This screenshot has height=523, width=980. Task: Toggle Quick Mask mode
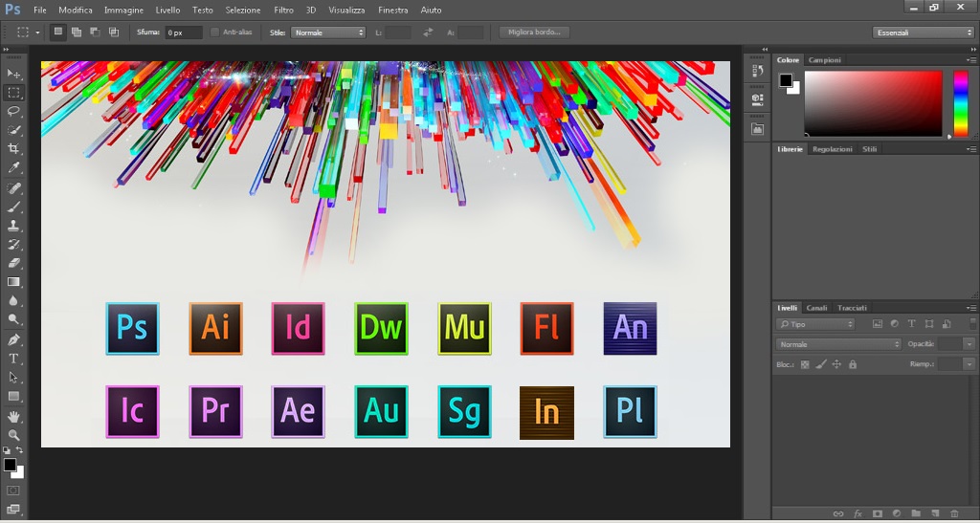click(x=13, y=490)
